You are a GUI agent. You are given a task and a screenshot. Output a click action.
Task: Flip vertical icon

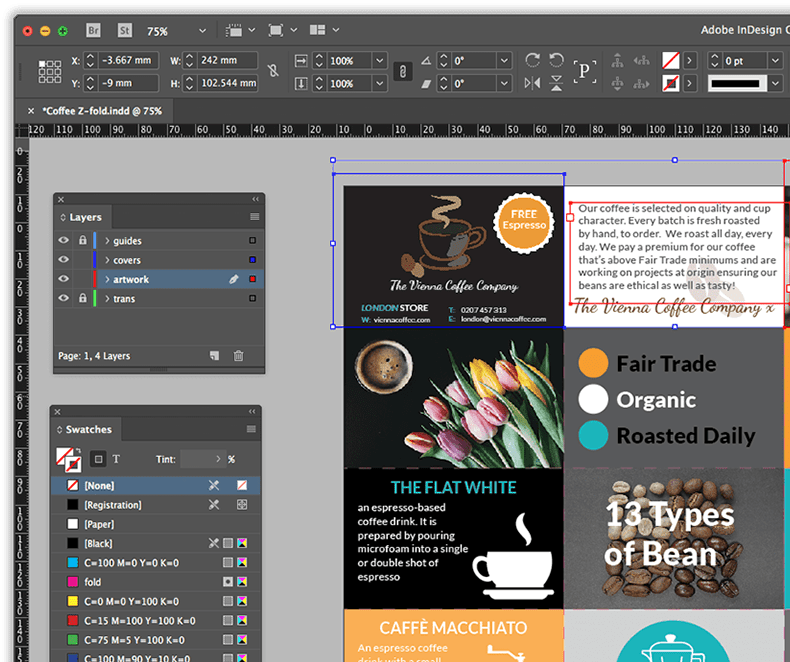[556, 83]
